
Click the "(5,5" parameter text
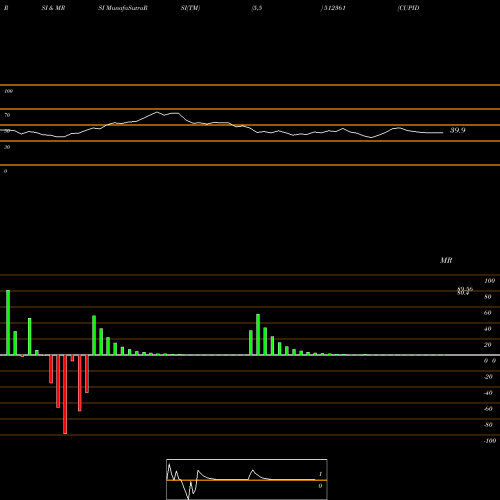pos(257,8)
